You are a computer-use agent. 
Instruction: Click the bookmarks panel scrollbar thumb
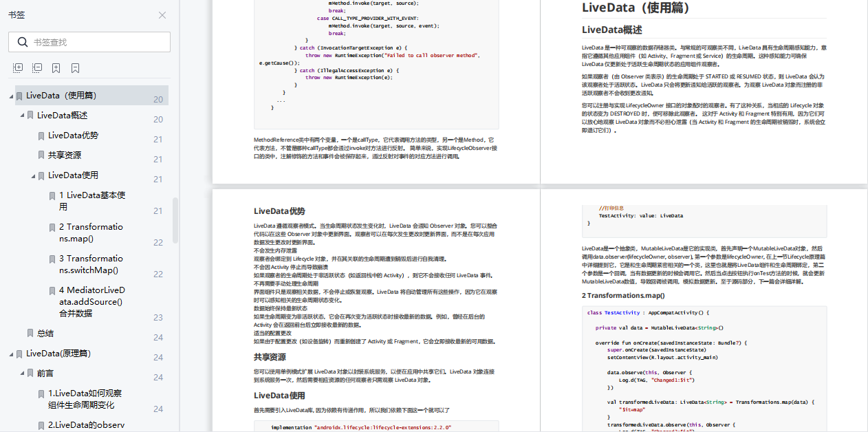pos(175,220)
